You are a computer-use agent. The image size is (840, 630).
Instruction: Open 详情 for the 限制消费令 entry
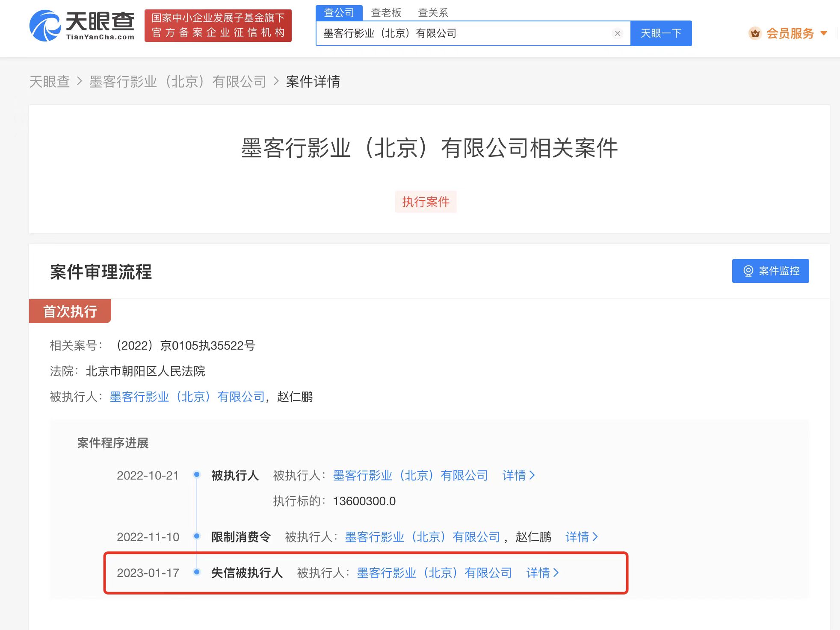point(582,537)
